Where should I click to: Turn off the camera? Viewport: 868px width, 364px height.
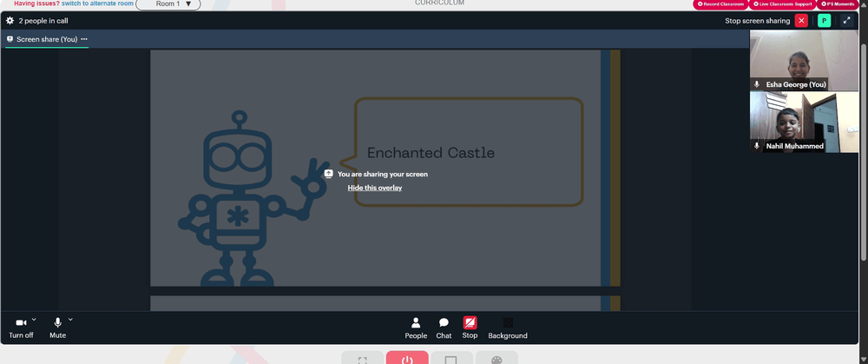coord(21,328)
